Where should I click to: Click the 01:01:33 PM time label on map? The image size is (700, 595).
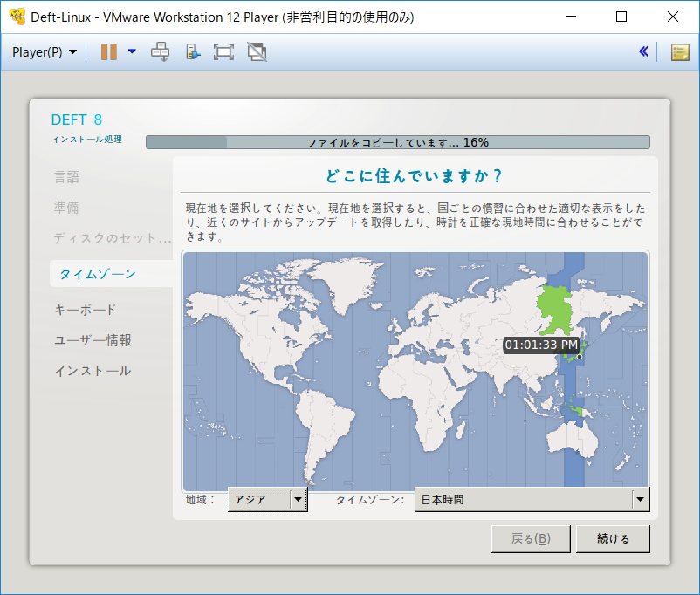(541, 345)
